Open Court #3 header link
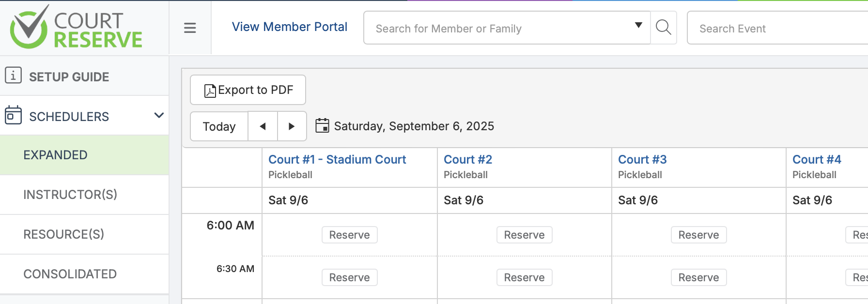This screenshot has height=304, width=868. coord(642,160)
